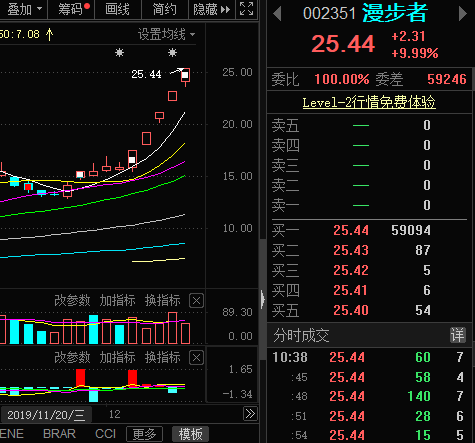Click 加指标 in lower MACD panel
This screenshot has height=443, width=475.
coord(118,358)
